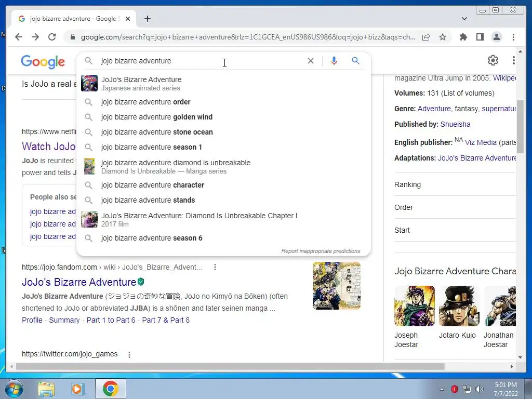Clear the search box with the X
Viewport: 532px width, 399px height.
311,61
